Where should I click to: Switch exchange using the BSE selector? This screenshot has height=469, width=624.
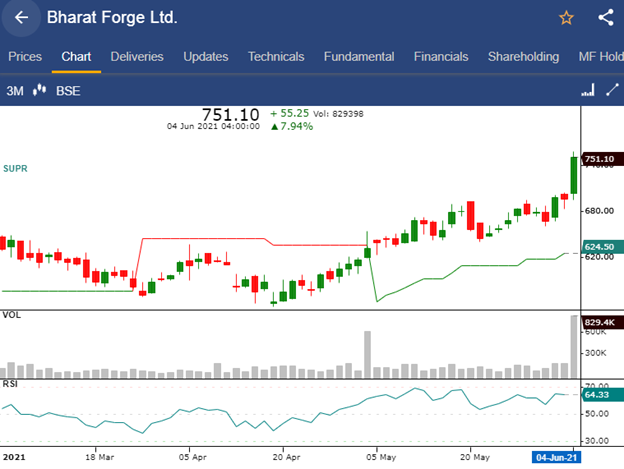(x=68, y=91)
